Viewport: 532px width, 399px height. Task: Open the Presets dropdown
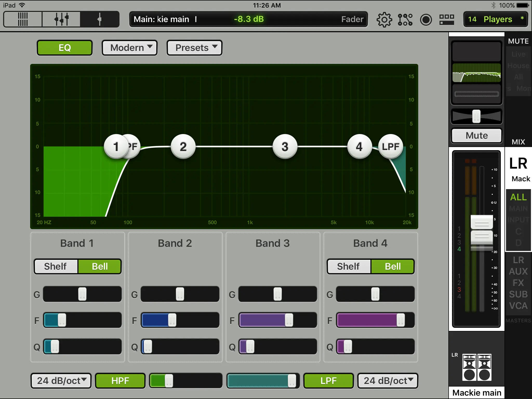(x=195, y=48)
